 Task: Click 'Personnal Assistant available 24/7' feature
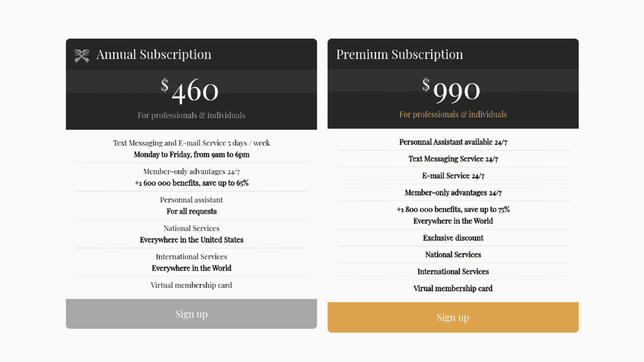pos(453,142)
